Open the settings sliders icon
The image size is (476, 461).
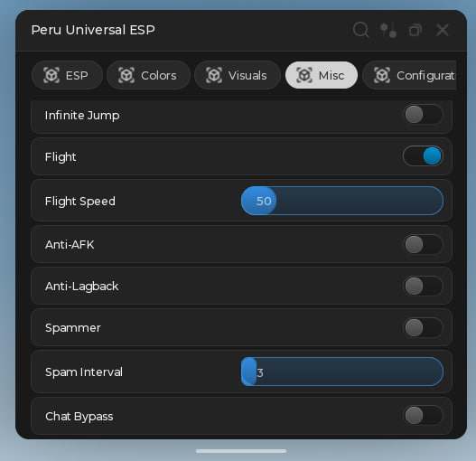[388, 30]
